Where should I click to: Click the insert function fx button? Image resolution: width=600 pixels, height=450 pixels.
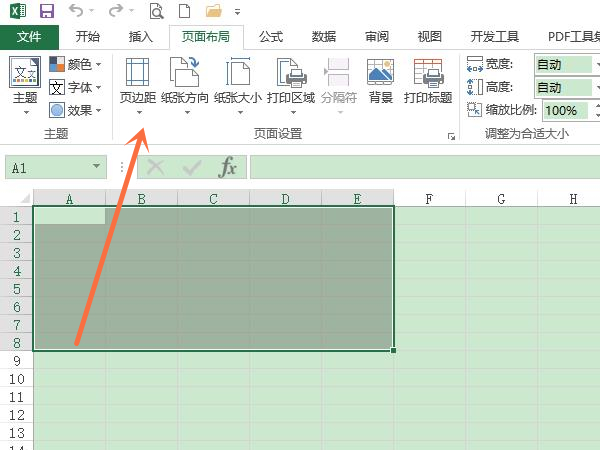[x=228, y=167]
